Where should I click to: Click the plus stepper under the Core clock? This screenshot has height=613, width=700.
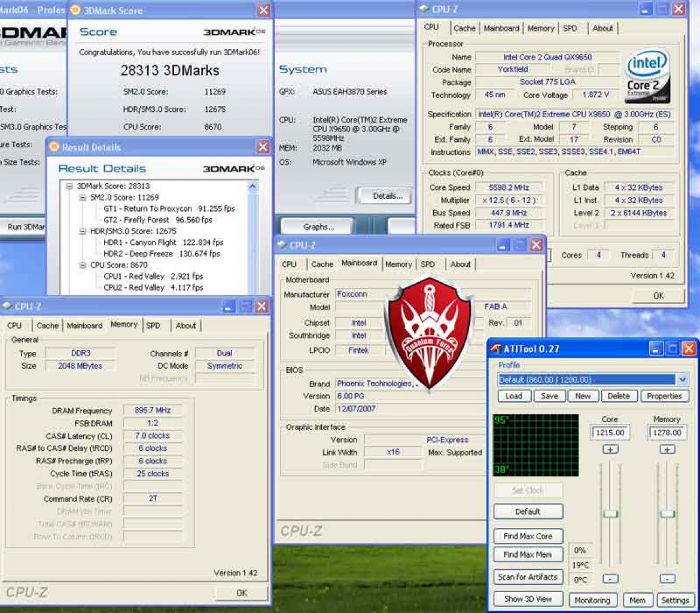(610, 450)
